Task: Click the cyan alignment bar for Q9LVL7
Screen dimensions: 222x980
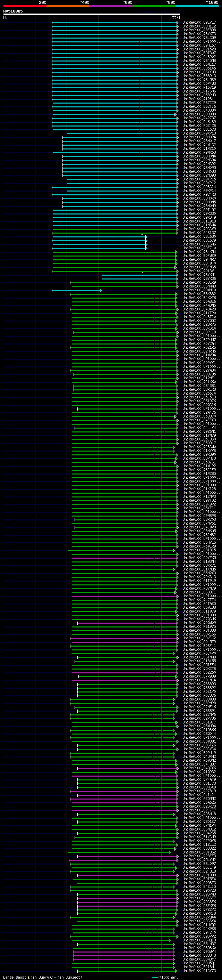Action: pos(115,23)
